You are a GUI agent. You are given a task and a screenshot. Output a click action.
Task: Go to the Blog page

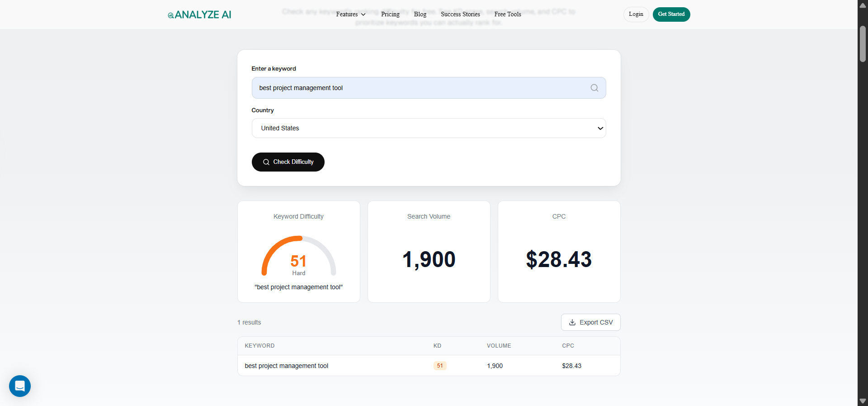(420, 14)
